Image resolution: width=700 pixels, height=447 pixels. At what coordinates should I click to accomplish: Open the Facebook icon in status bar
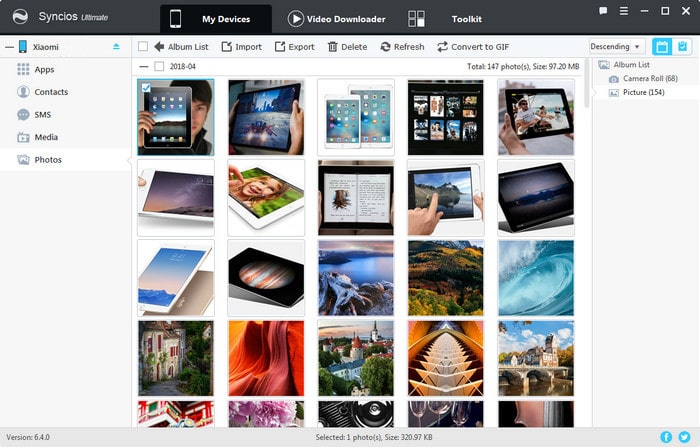pyautogui.click(x=666, y=437)
